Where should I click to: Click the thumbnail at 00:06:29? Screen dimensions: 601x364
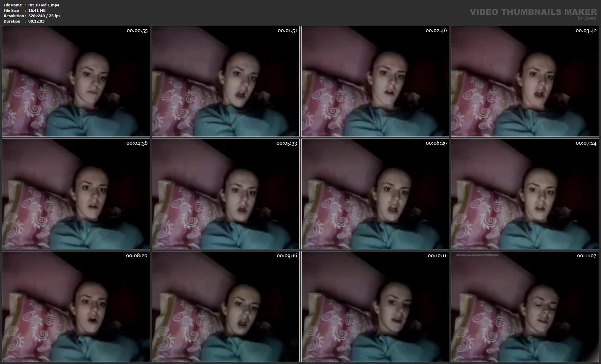click(x=375, y=194)
